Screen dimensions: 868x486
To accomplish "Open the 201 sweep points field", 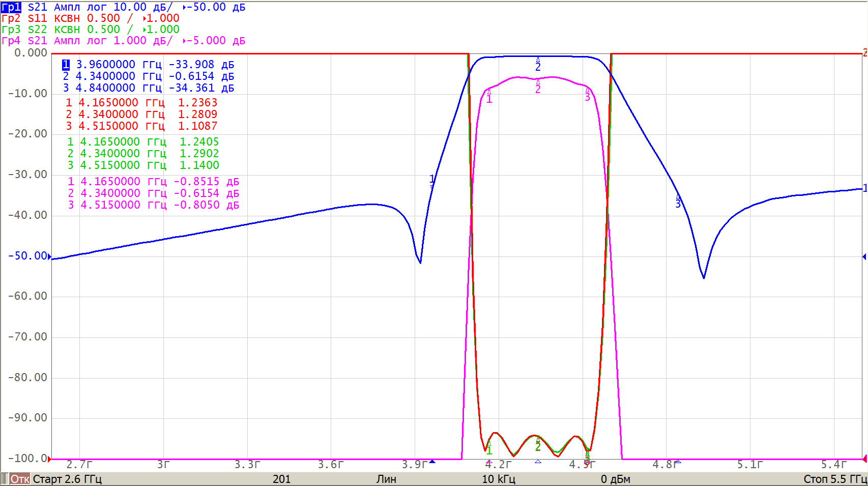I will tap(281, 479).
